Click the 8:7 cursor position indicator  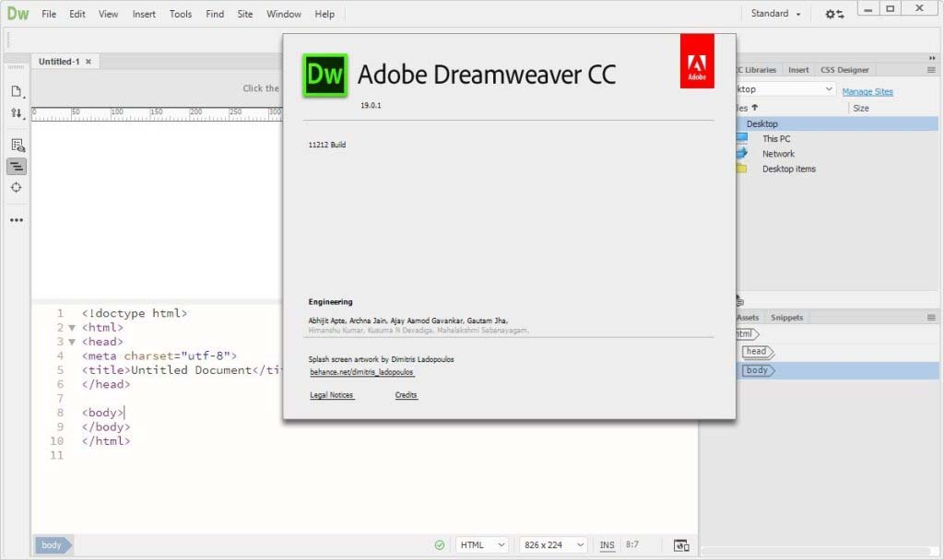[x=632, y=544]
